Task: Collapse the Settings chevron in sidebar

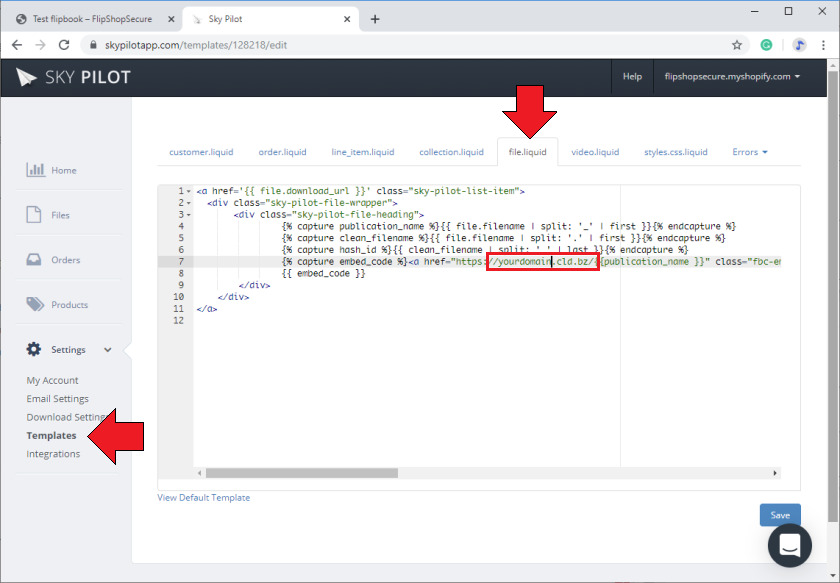Action: [108, 350]
